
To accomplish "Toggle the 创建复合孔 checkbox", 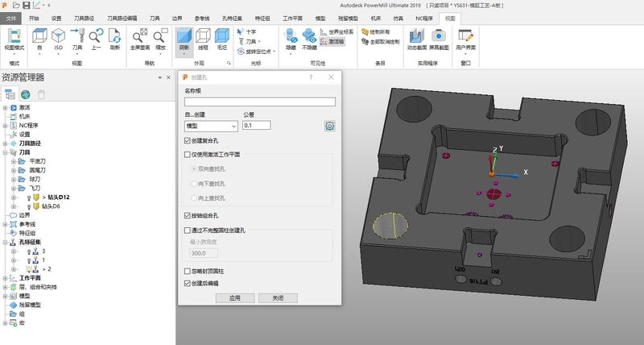I will pyautogui.click(x=188, y=140).
